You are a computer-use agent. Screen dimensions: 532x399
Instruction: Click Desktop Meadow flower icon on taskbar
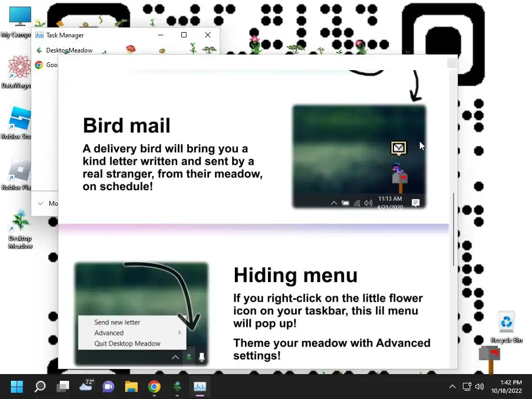click(177, 387)
